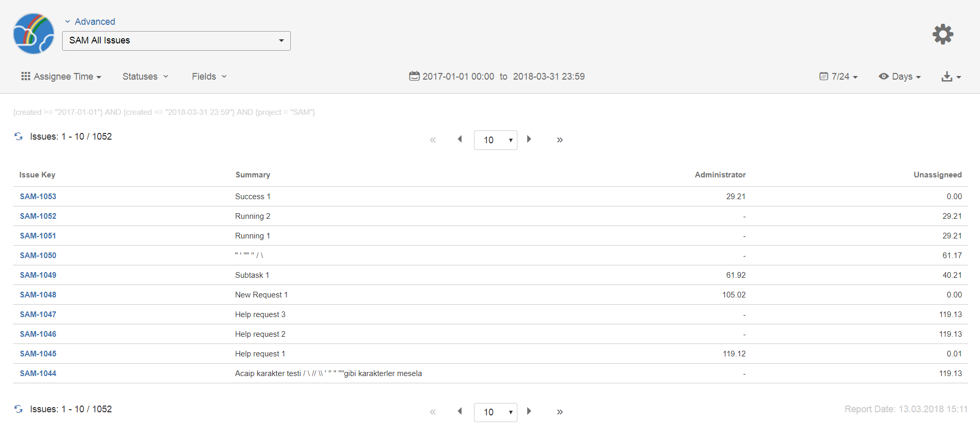Viewport: 980px width, 434px height.
Task: Open the Assignee Time report menu
Action: 61,77
